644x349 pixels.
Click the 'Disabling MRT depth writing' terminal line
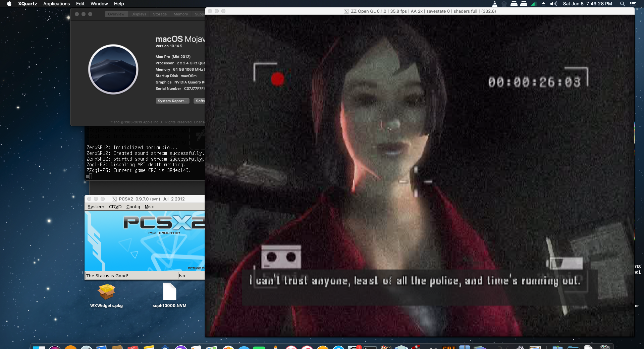point(136,165)
